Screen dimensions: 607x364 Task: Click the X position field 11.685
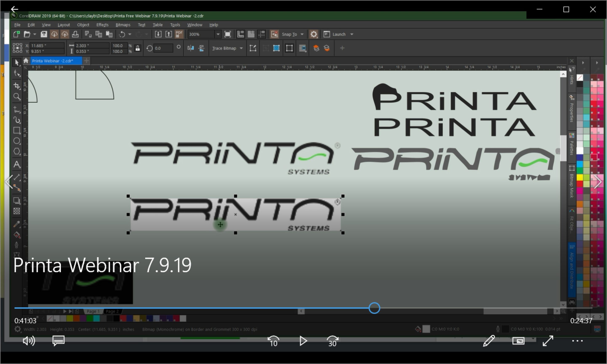point(47,46)
